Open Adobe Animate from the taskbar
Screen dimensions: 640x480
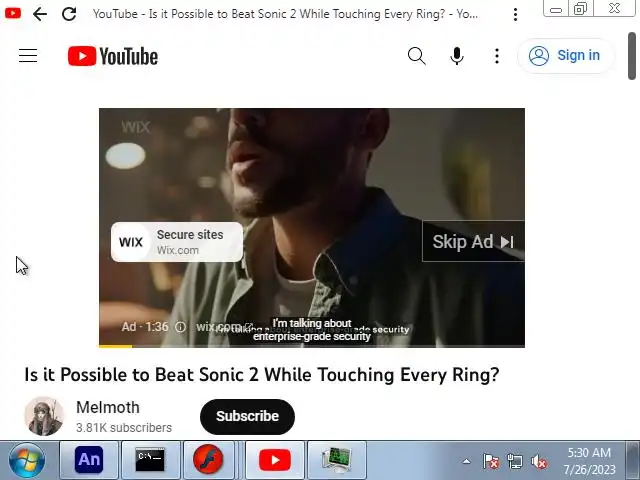(89, 460)
